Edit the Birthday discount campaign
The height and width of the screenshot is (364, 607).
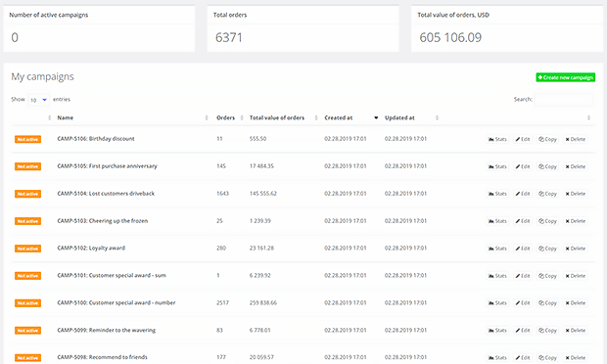point(523,139)
